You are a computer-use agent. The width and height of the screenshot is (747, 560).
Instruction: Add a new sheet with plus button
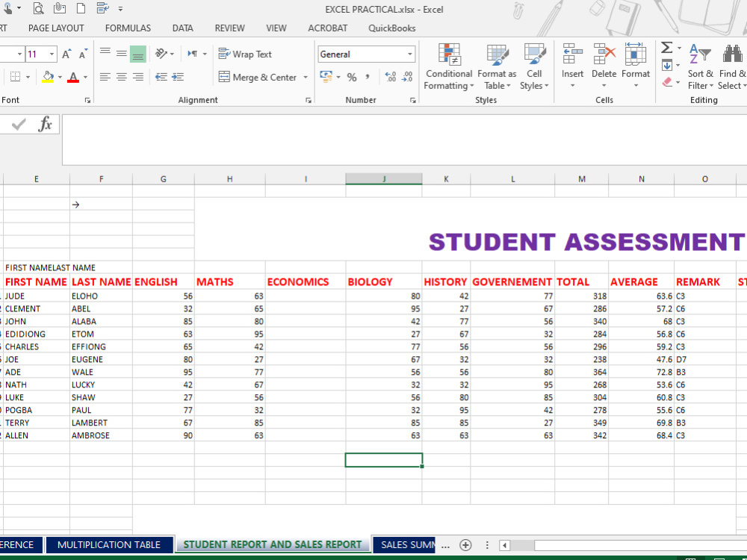(x=465, y=545)
